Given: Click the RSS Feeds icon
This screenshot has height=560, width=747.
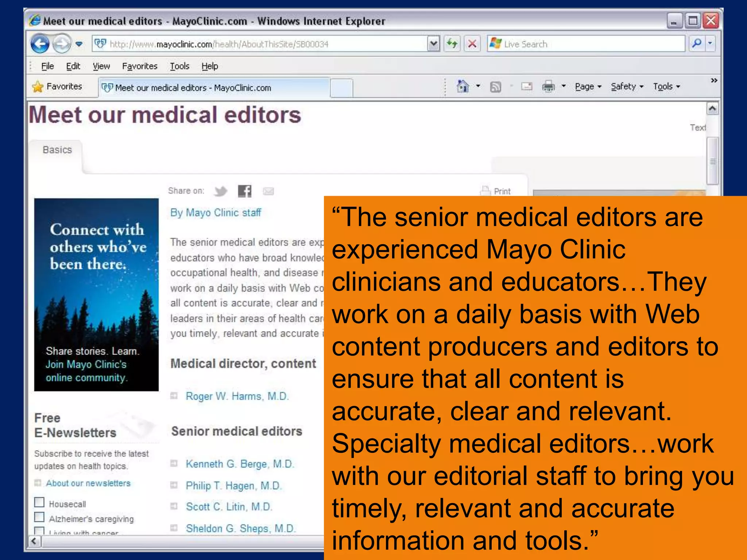Looking at the screenshot, I should coord(495,87).
